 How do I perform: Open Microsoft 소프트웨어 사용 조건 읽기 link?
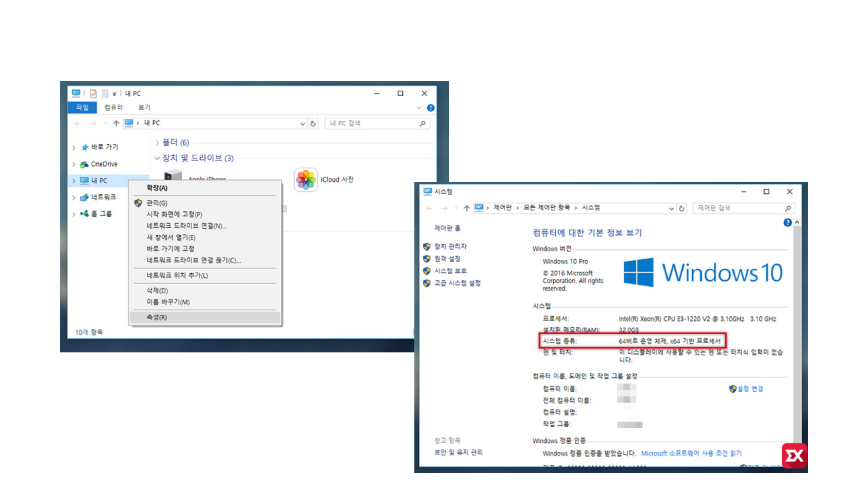[x=691, y=453]
